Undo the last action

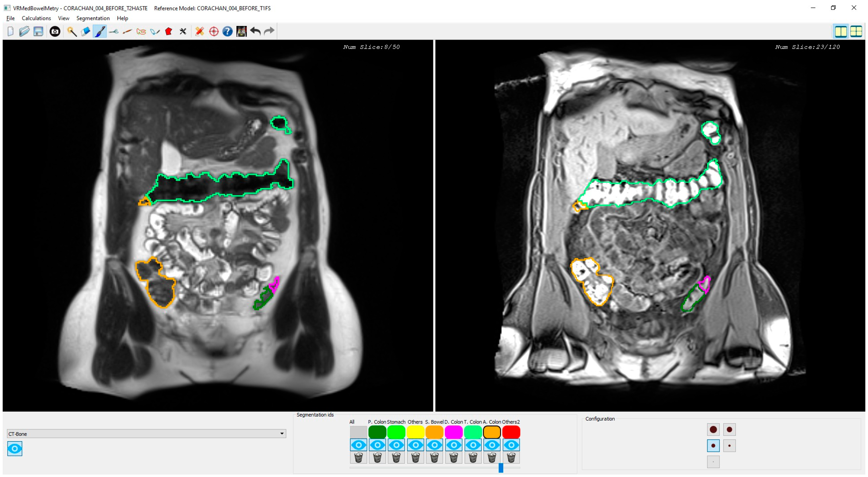point(255,31)
